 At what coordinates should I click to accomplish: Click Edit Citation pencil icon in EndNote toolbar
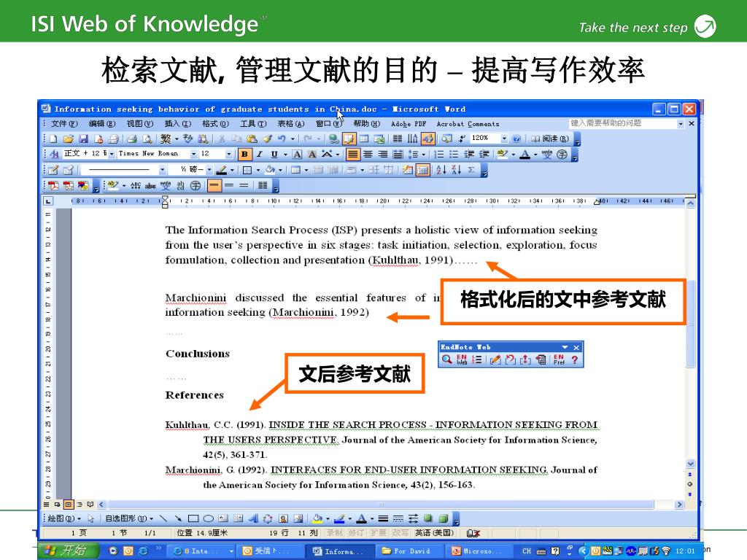[495, 359]
